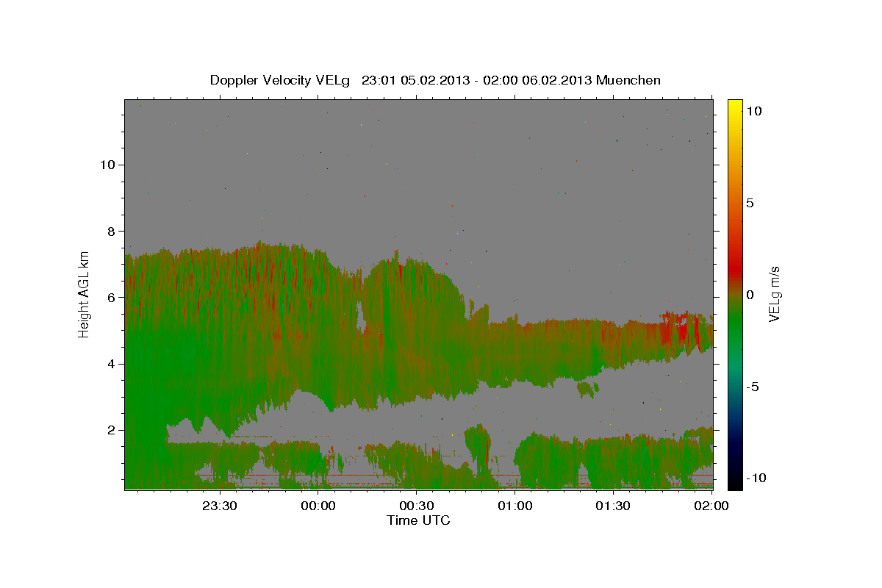This screenshot has height=588, width=882.
Task: Click the colorbar tick label '0'
Action: (x=750, y=295)
